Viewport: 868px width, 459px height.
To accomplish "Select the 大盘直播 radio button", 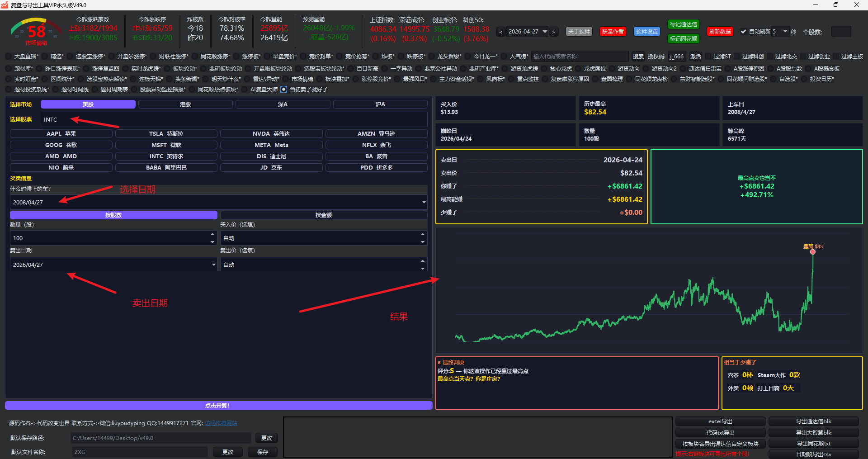I will pos(9,57).
